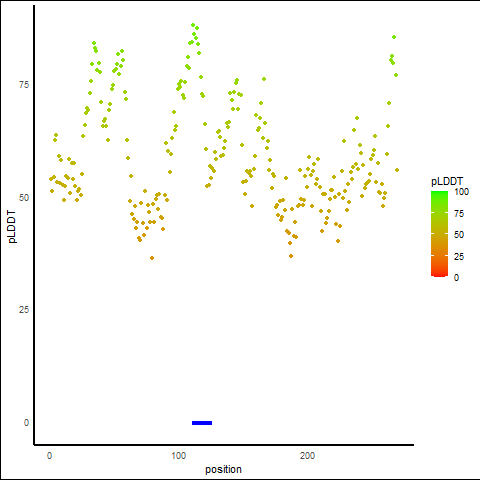
Task: Click the lowest orange point near position 80
Action: (x=152, y=258)
